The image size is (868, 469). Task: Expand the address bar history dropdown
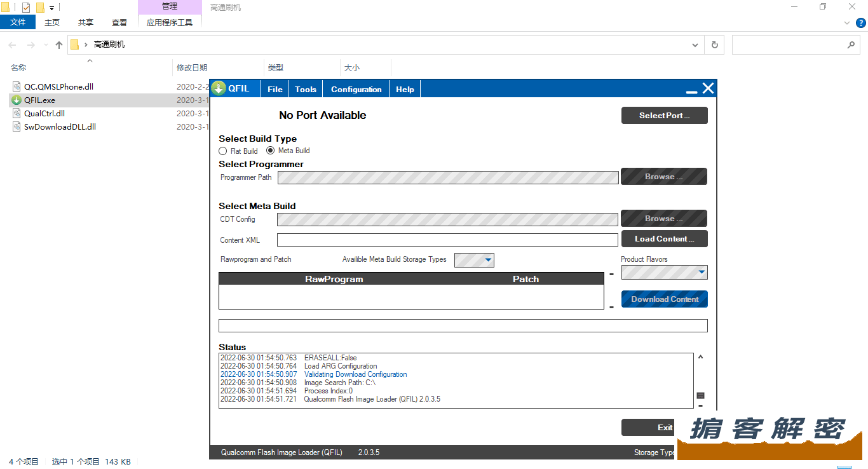coord(695,45)
